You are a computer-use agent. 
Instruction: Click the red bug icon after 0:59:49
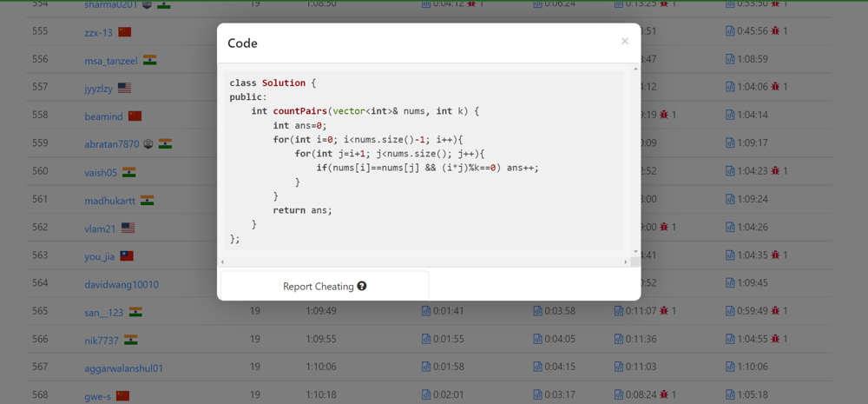coord(775,311)
